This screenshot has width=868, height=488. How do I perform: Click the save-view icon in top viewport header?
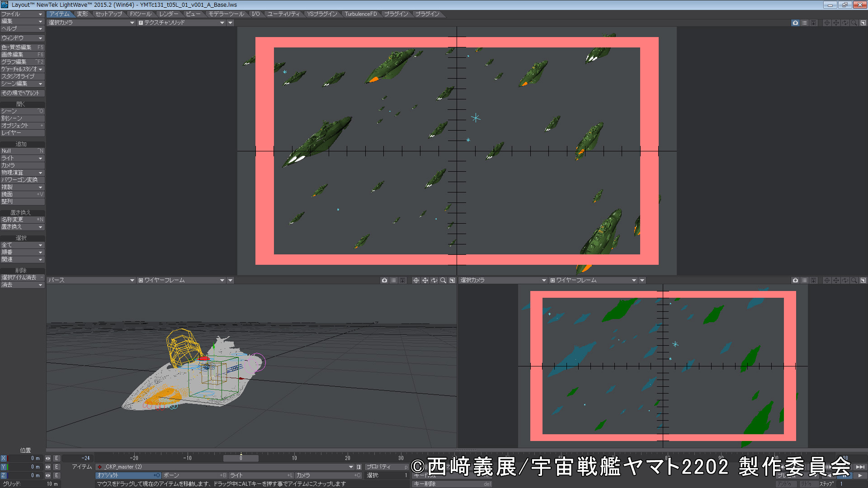tap(813, 23)
